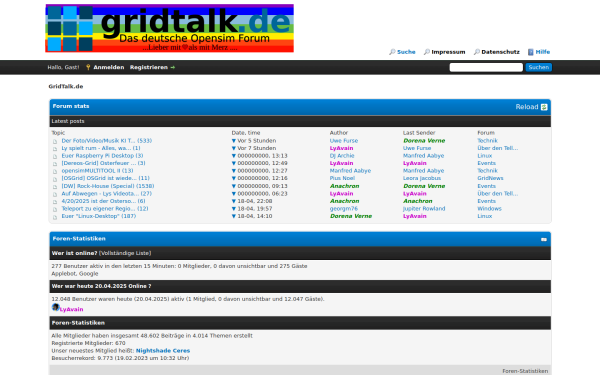This screenshot has width=600, height=375.
Task: Open Foren-Statistiken link at bottom right
Action: pos(525,371)
